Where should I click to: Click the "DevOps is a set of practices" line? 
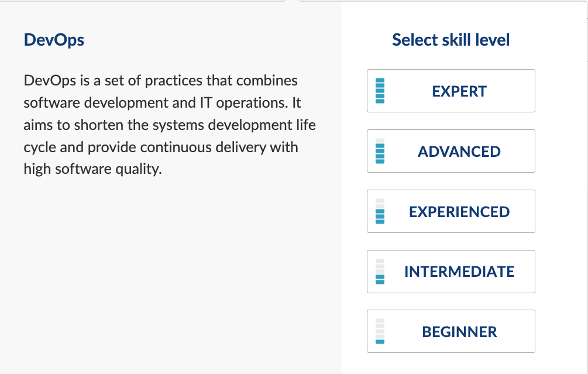[x=160, y=81]
